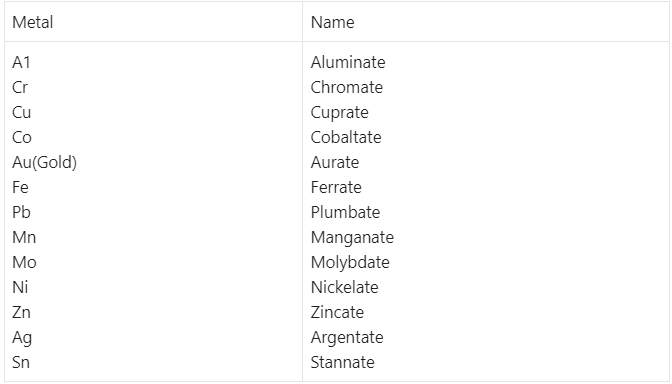Click the Argentate entry
This screenshot has width=672, height=384.
tap(347, 338)
